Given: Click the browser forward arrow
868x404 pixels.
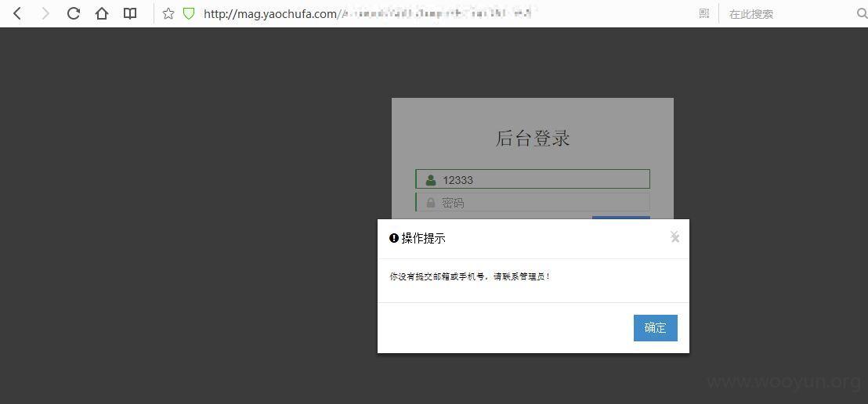Looking at the screenshot, I should point(45,14).
